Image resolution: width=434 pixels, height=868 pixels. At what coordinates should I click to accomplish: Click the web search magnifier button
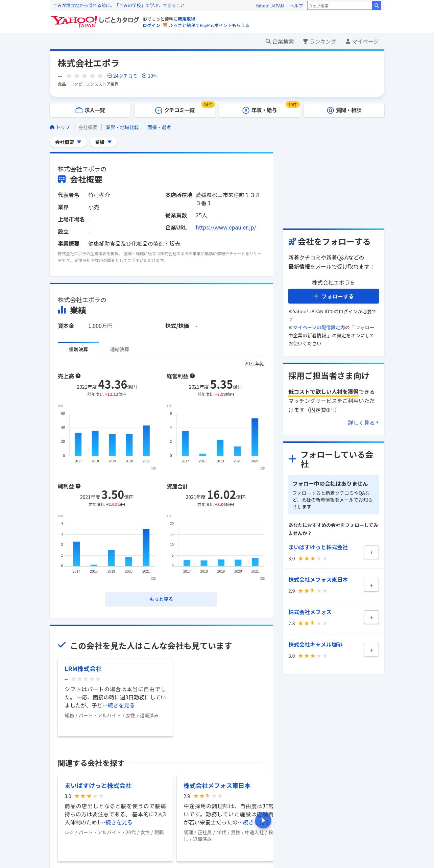pyautogui.click(x=377, y=5)
